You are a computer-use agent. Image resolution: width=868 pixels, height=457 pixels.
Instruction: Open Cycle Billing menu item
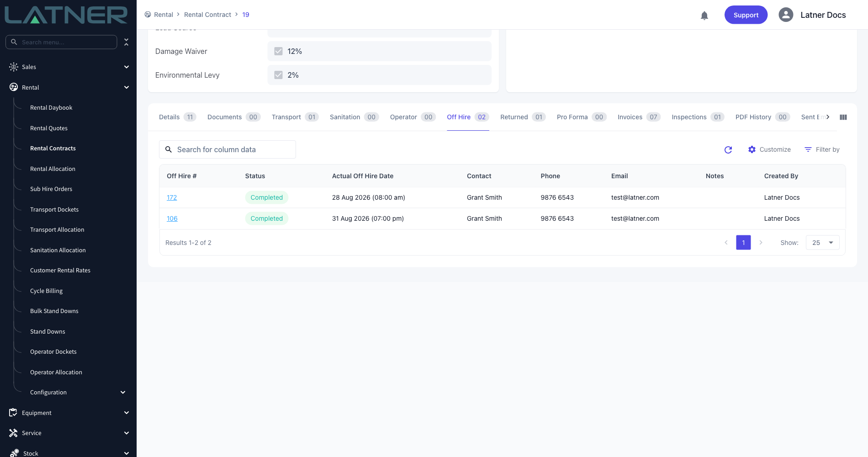(x=46, y=291)
